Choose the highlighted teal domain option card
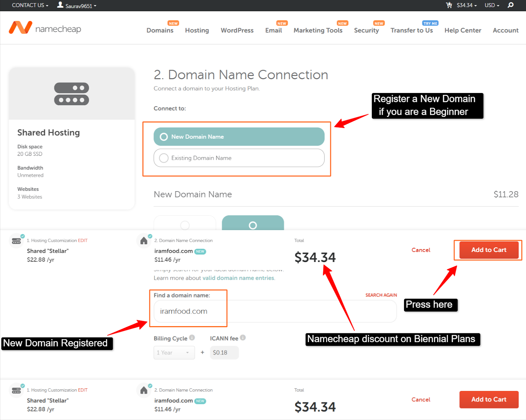 coord(253,223)
